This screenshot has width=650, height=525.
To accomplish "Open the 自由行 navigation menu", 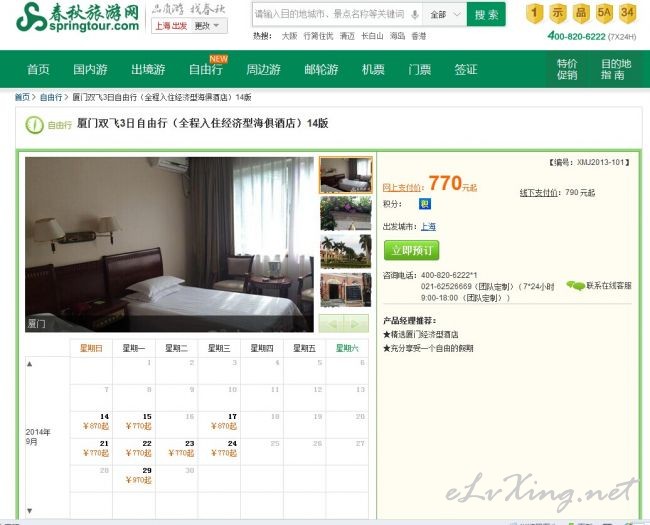I will (206, 69).
